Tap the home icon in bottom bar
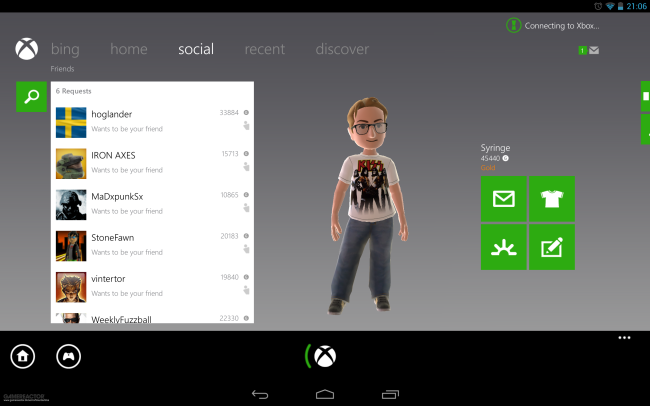This screenshot has height=406, width=650. (23, 356)
